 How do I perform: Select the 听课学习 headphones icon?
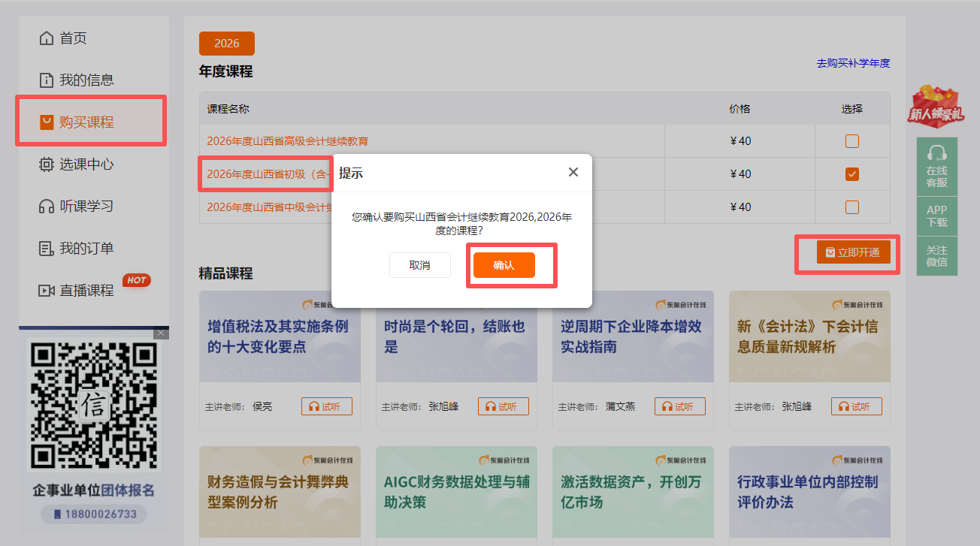47,206
